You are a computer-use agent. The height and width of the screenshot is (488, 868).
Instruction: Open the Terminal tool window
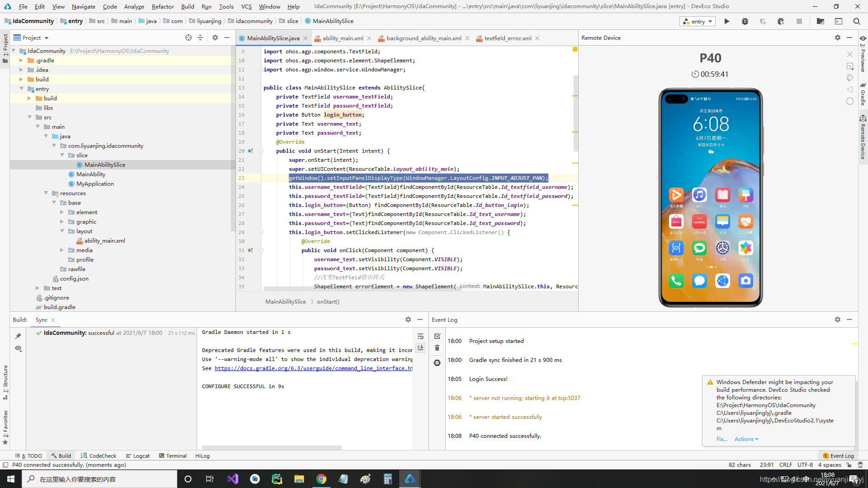coord(173,456)
